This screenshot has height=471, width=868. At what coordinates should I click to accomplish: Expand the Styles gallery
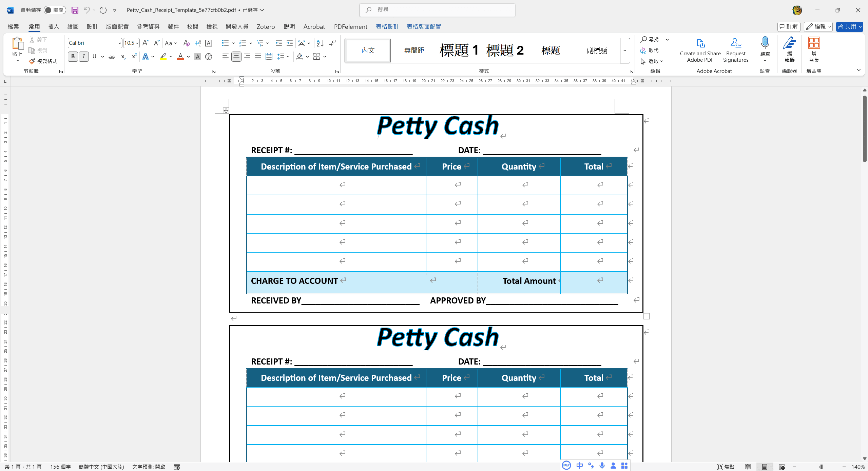[x=625, y=51]
